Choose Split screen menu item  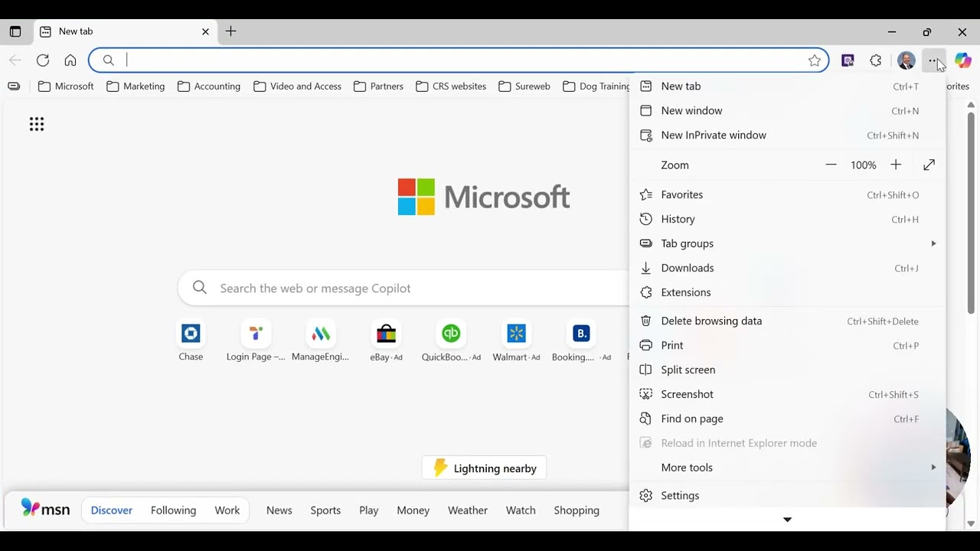(787, 370)
